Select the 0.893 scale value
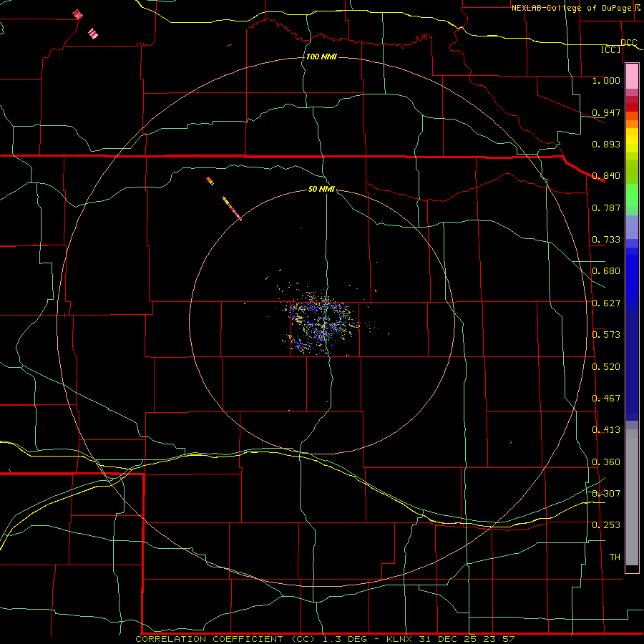The height and width of the screenshot is (644, 644). pyautogui.click(x=606, y=144)
